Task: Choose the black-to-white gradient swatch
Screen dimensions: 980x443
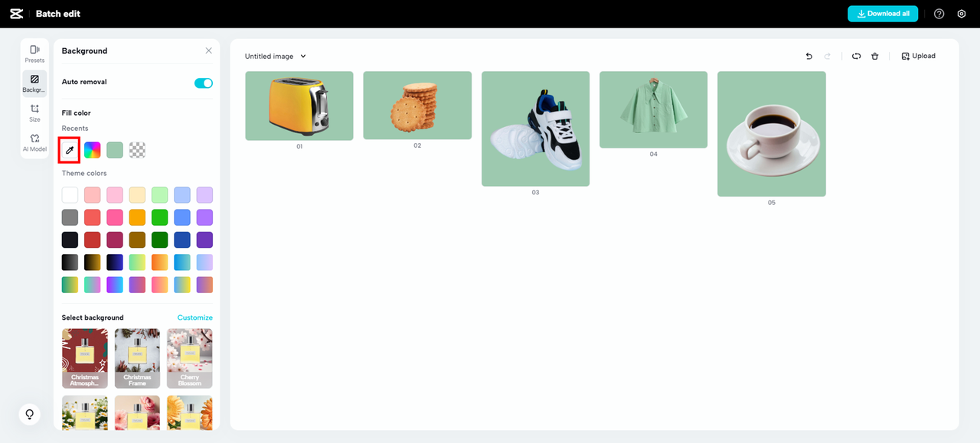Action: tap(70, 262)
